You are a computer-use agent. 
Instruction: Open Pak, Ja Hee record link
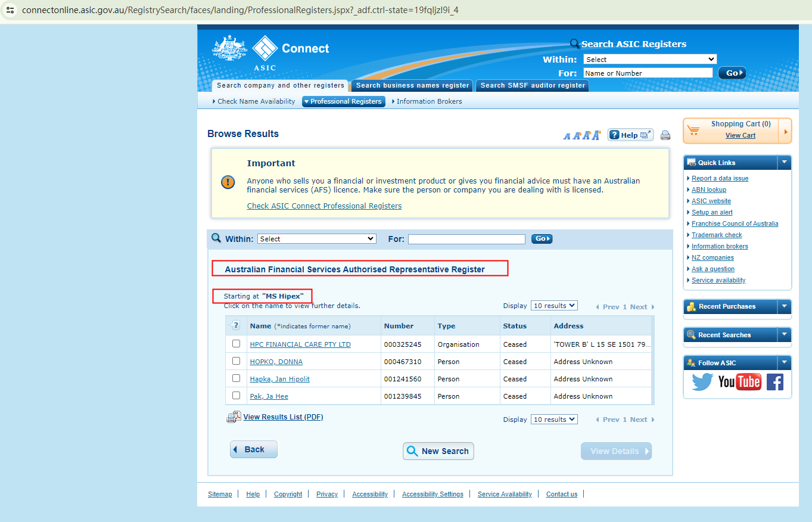click(x=269, y=396)
